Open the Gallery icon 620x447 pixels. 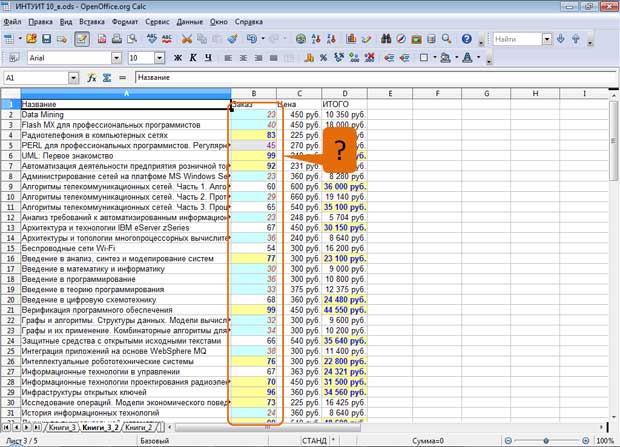click(x=416, y=39)
